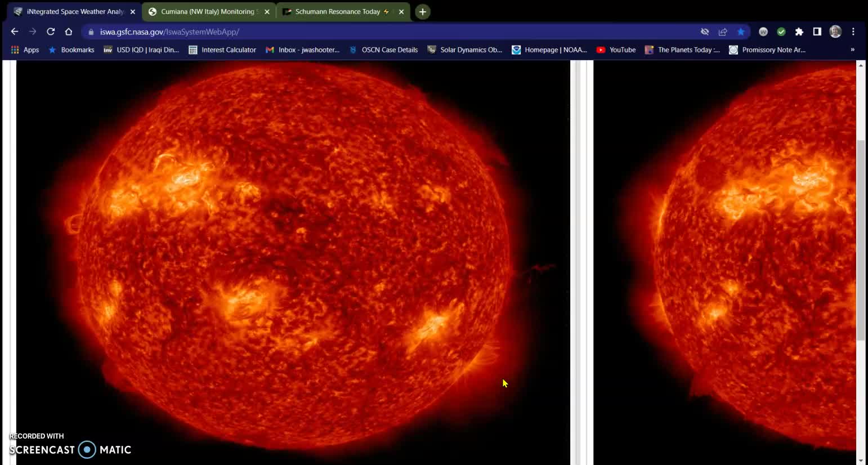Image resolution: width=868 pixels, height=465 pixels.
Task: Close the Schumann Resonance Today tab
Action: pyautogui.click(x=401, y=11)
